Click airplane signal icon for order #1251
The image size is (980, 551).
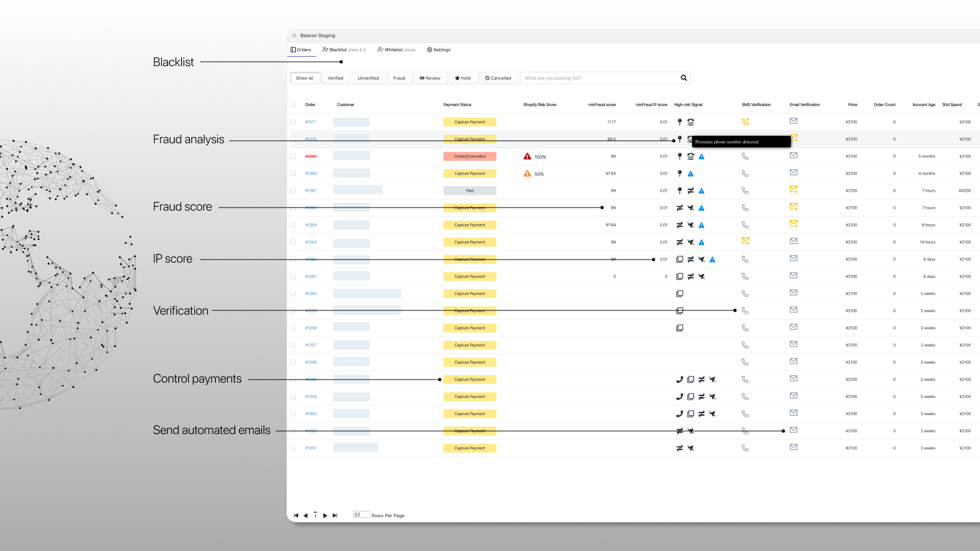point(690,448)
